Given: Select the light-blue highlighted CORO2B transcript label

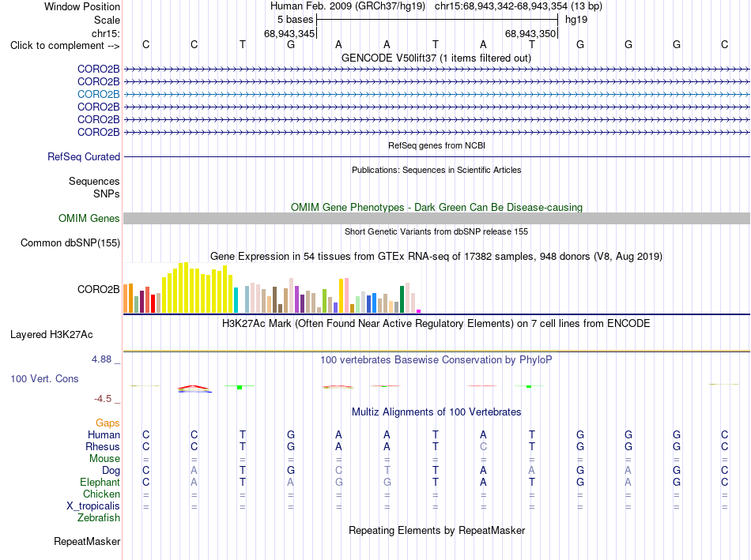Looking at the screenshot, I should coord(98,94).
